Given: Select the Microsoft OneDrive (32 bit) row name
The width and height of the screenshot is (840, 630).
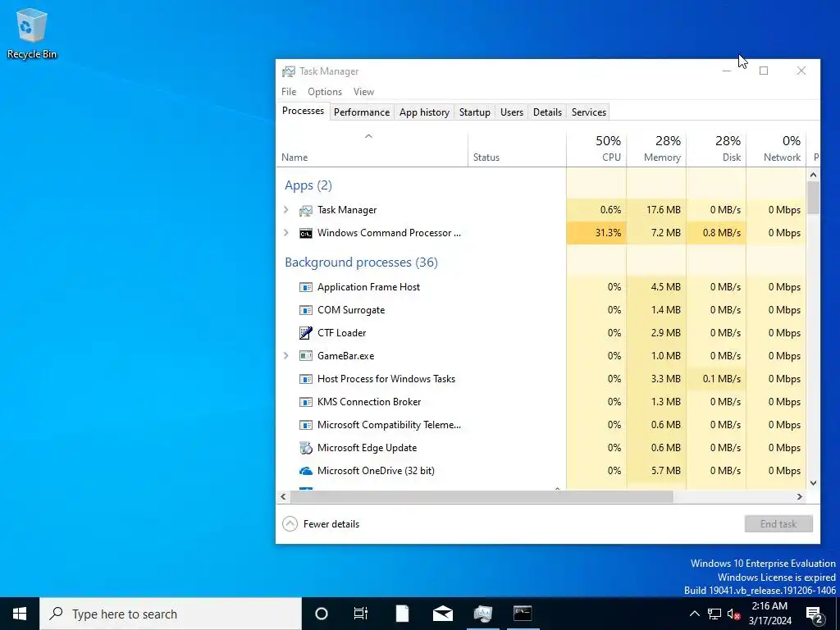Looking at the screenshot, I should click(x=376, y=471).
